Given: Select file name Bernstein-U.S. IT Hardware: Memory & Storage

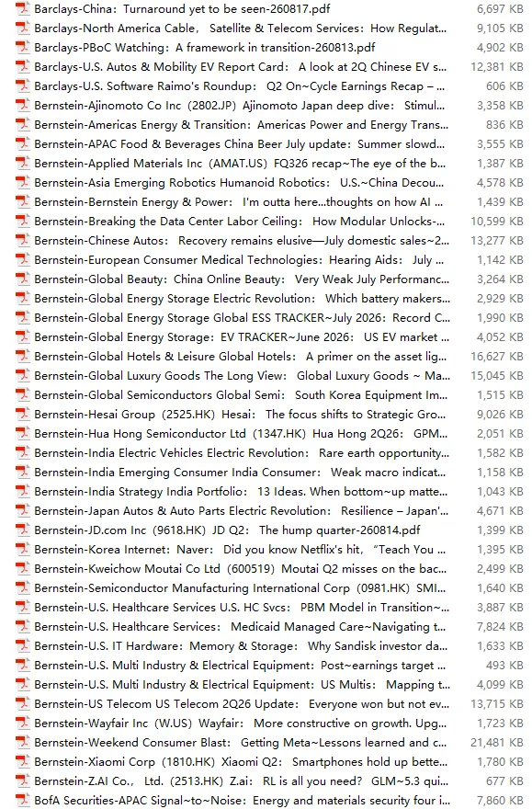Looking at the screenshot, I should 241,646.
